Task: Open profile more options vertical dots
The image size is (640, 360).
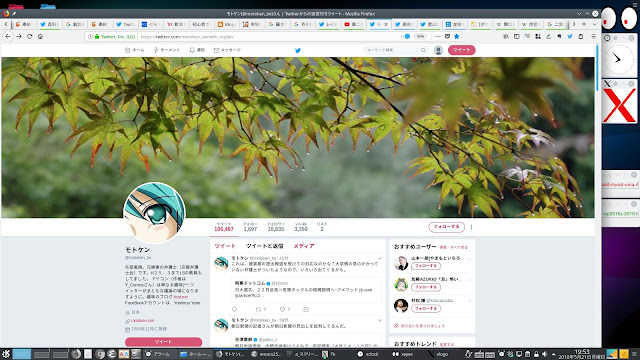Action: [x=471, y=227]
